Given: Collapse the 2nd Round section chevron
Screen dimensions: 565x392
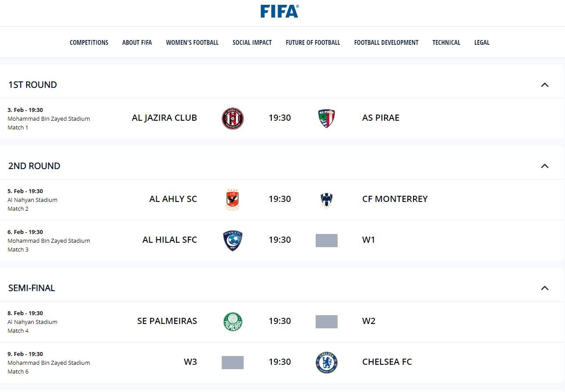Looking at the screenshot, I should point(545,166).
